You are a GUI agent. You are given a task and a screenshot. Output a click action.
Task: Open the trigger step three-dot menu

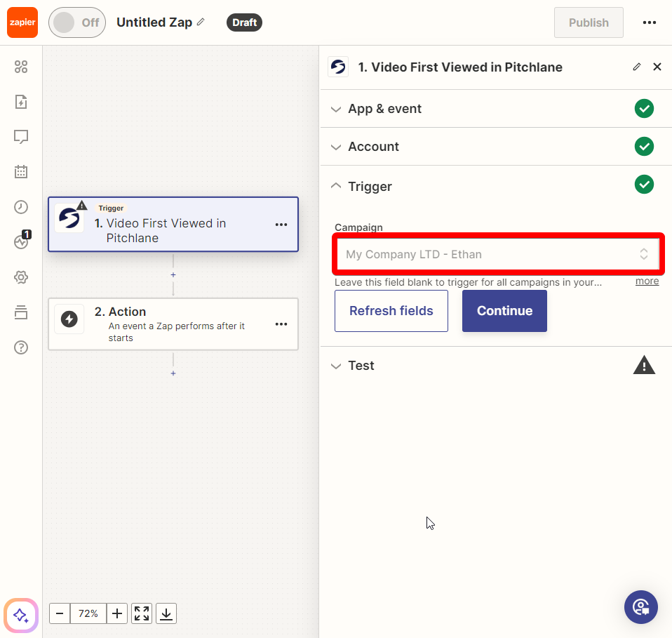coord(281,224)
